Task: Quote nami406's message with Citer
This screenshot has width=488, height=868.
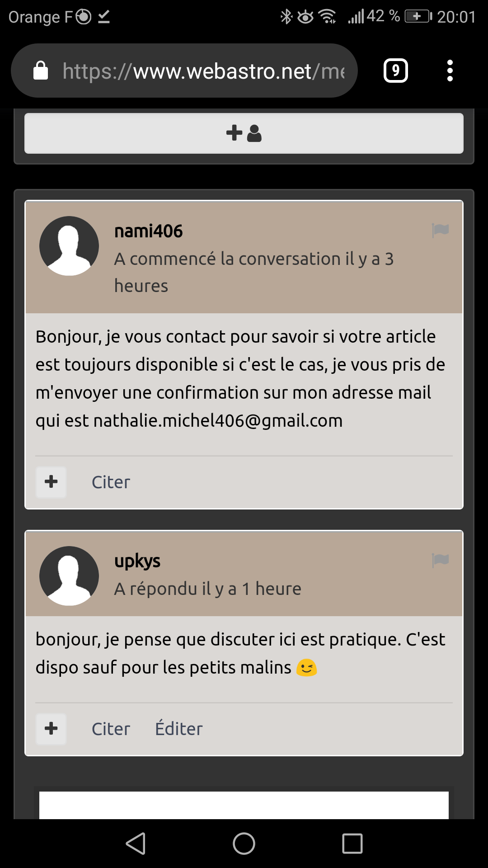Action: [111, 482]
